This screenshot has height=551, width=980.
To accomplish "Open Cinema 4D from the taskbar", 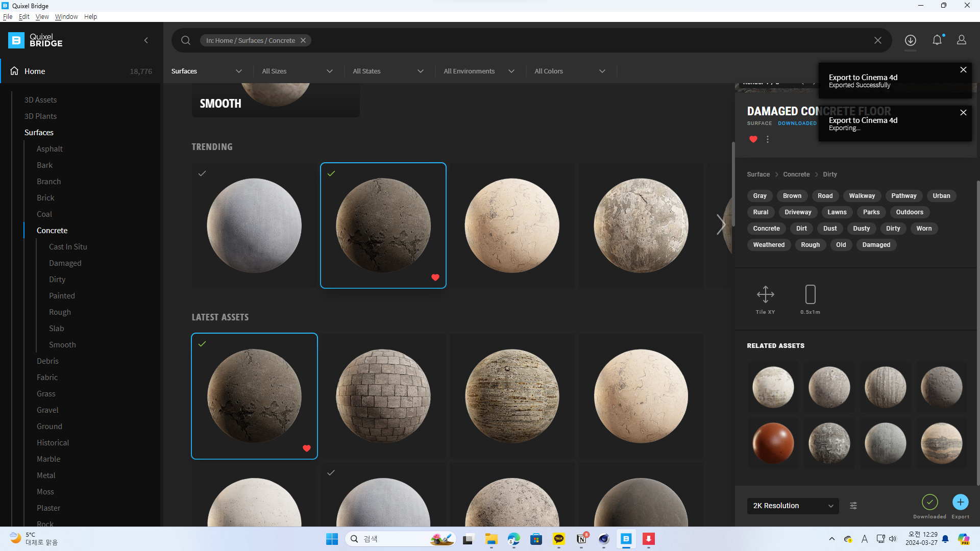I will tap(604, 539).
